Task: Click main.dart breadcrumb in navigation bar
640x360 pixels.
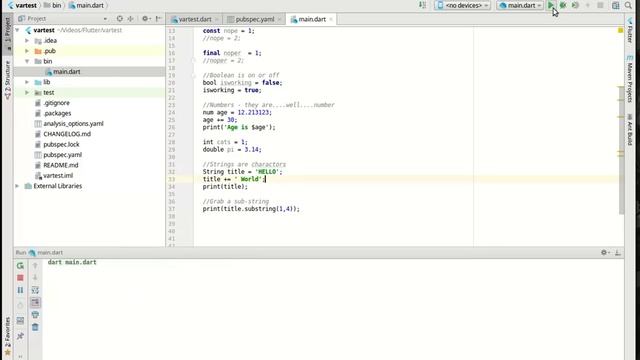Action: [x=86, y=5]
